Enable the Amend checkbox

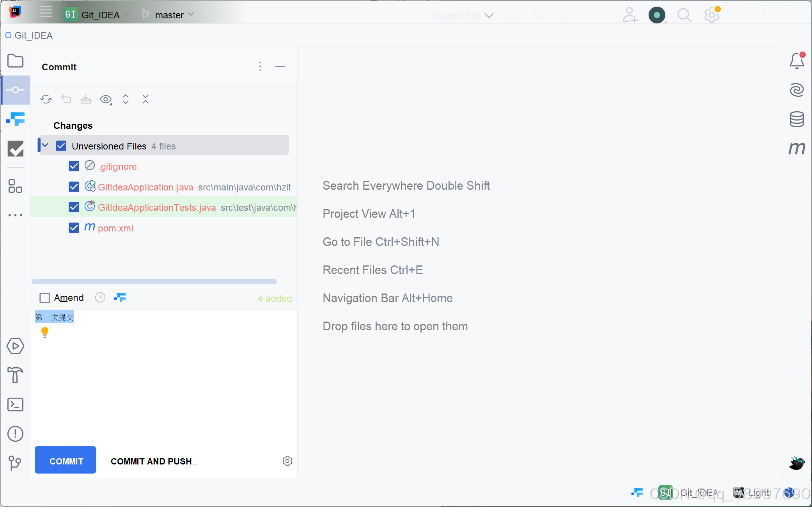(45, 298)
